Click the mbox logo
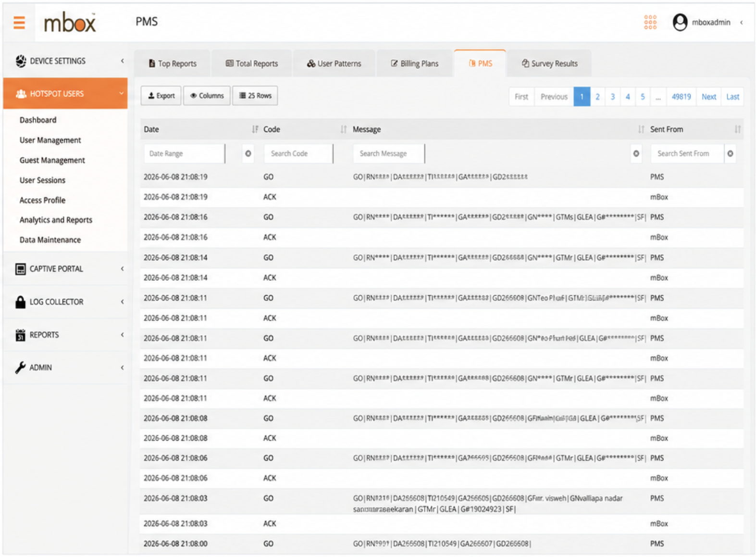Screen dimensions: 756x557 point(70,23)
